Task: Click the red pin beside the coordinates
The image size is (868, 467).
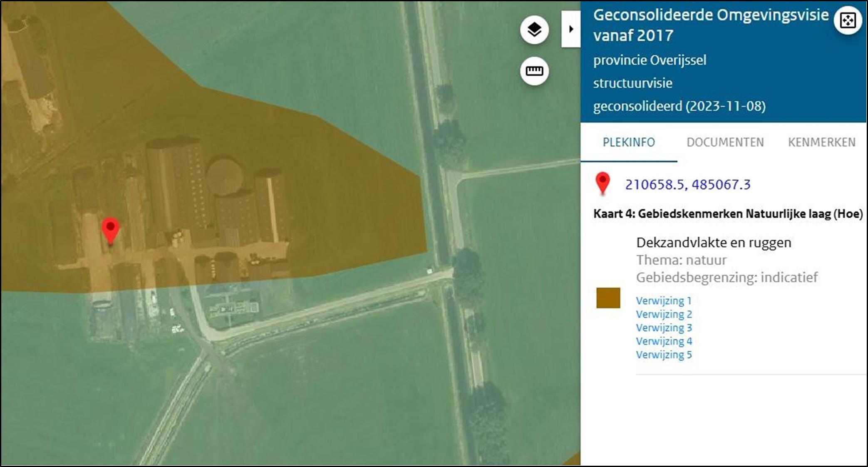Action: tap(603, 184)
